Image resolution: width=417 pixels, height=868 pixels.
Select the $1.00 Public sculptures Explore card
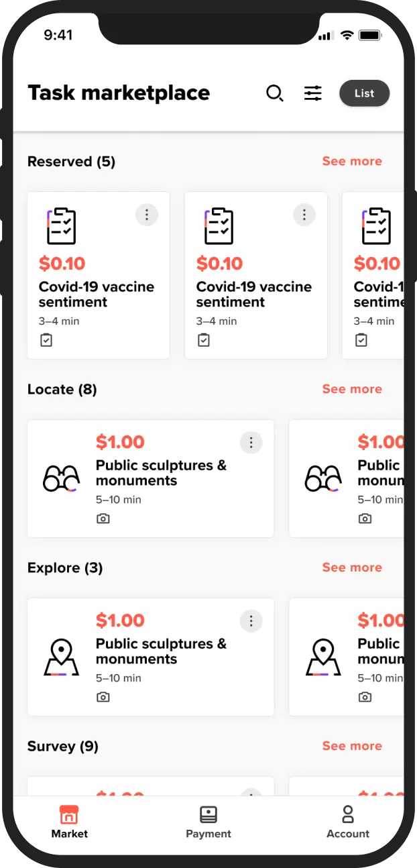tap(150, 656)
